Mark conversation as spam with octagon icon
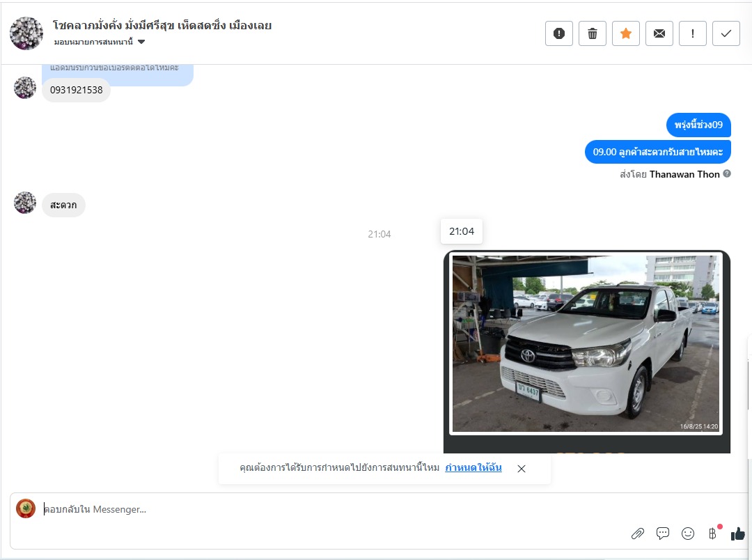Image resolution: width=752 pixels, height=560 pixels. [558, 33]
